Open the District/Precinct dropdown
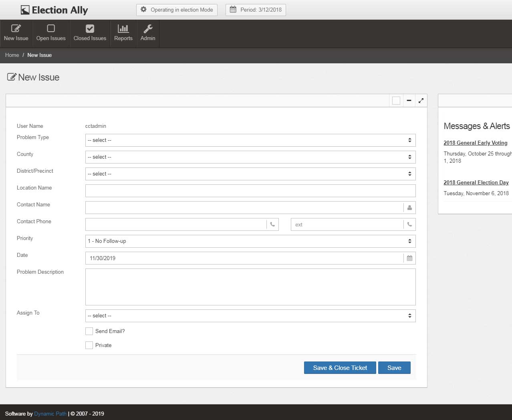The image size is (512, 420). pos(250,174)
